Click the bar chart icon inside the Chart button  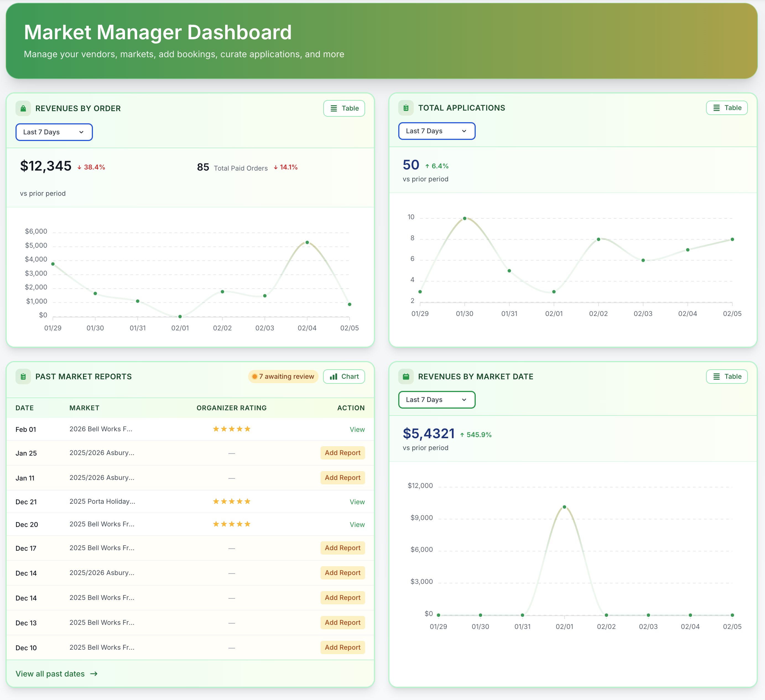[x=333, y=376]
